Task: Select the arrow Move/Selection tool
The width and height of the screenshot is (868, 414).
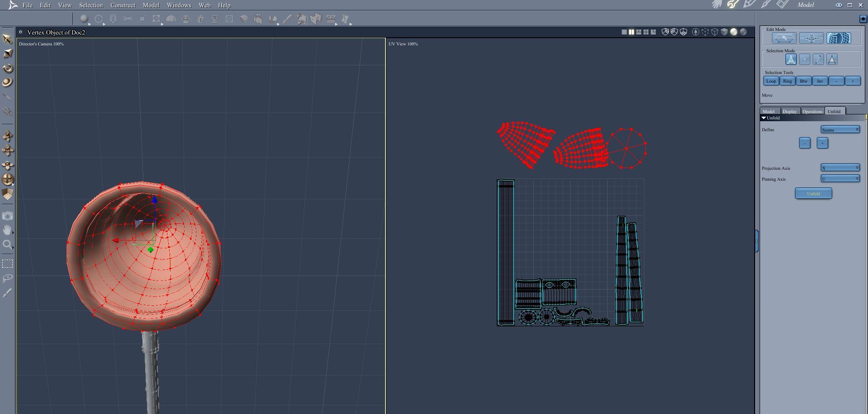Action: [x=7, y=39]
